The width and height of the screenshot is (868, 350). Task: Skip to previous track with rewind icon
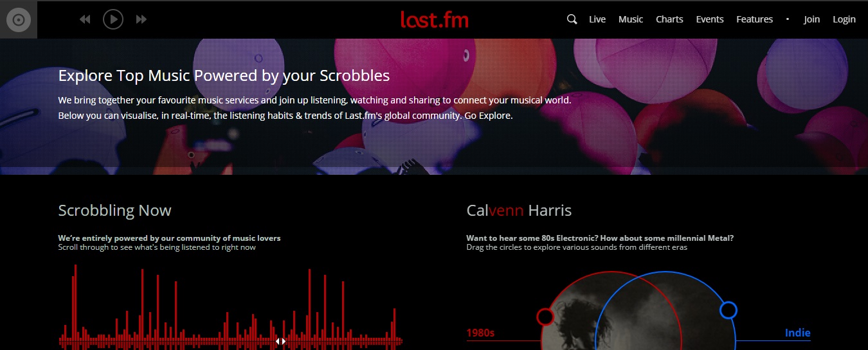[85, 20]
